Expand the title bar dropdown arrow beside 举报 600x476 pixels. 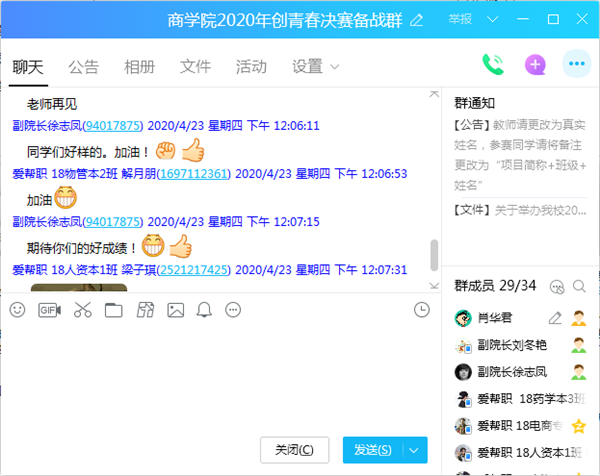click(492, 20)
